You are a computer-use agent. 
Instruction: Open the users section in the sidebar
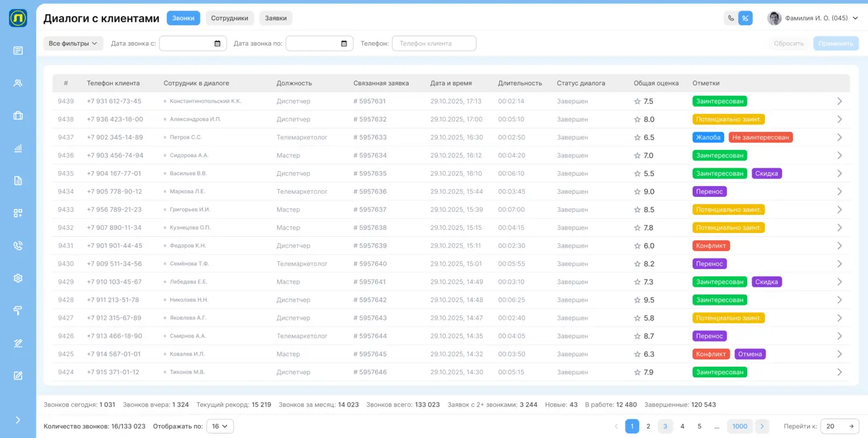18,83
